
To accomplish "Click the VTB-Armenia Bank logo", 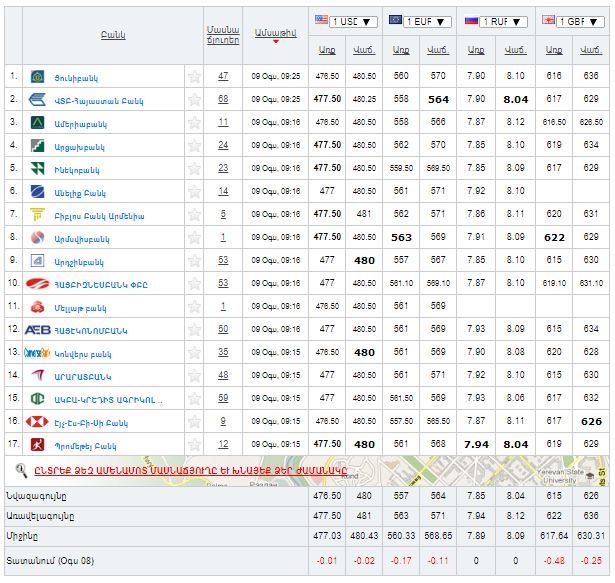I will [38, 99].
